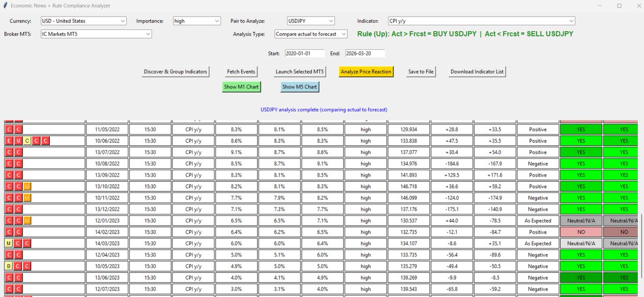Image resolution: width=644 pixels, height=297 pixels.
Task: Click the price cell 137.077
Action: click(409, 152)
